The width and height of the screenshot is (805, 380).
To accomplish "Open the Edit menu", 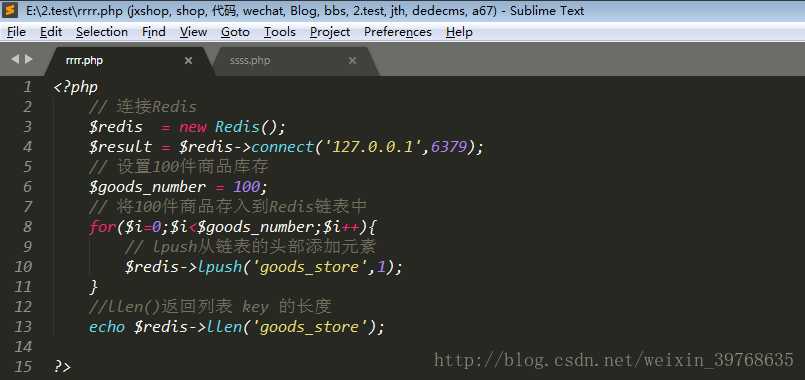I will [51, 32].
